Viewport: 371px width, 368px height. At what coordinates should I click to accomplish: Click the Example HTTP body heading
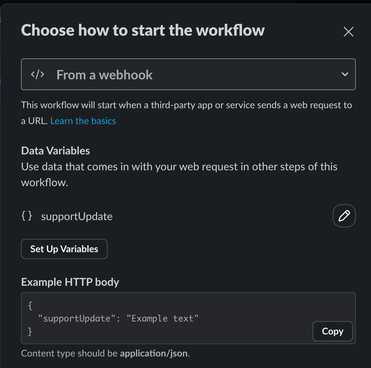[x=70, y=282]
